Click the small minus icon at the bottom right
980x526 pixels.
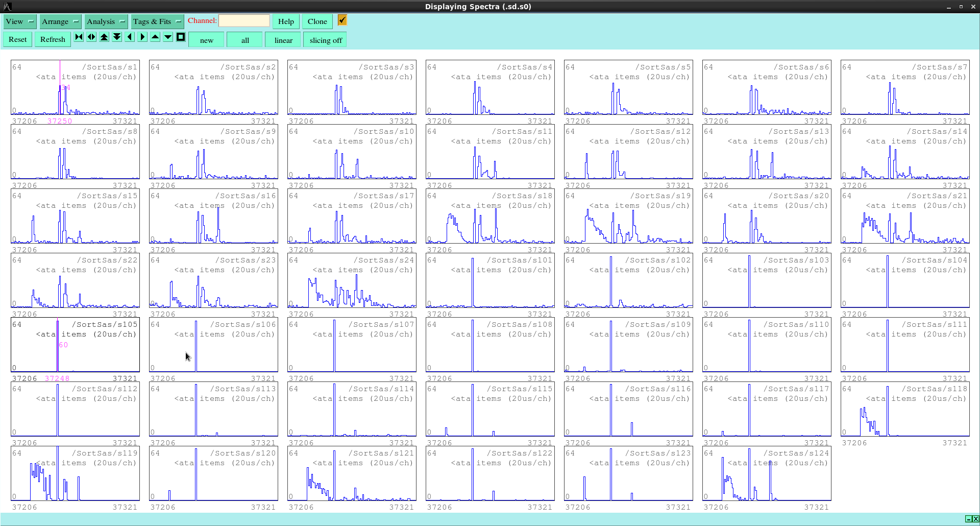click(x=968, y=519)
